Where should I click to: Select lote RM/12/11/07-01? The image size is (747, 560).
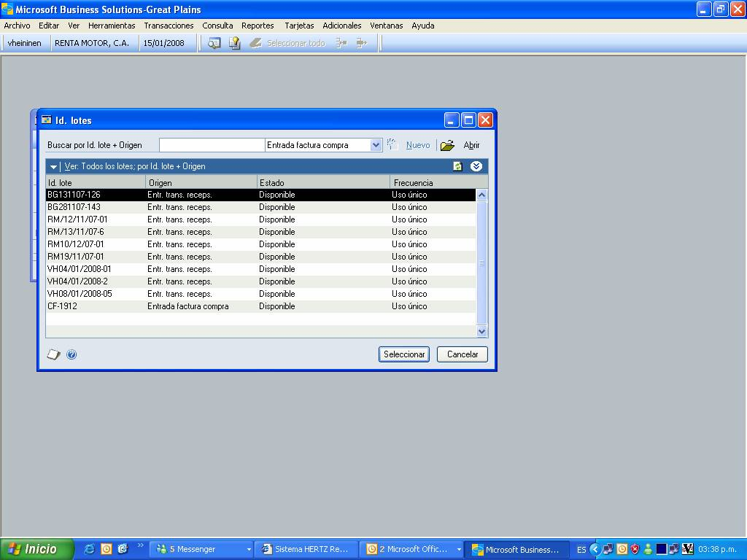click(260, 219)
